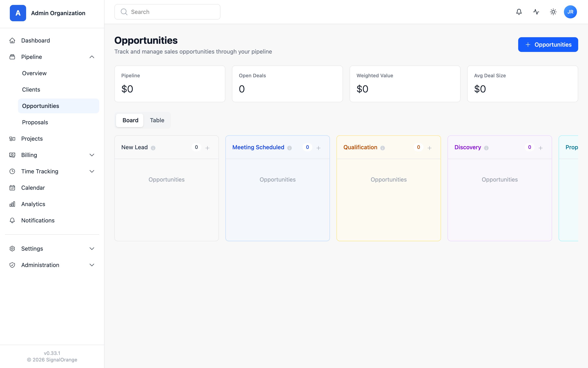The height and width of the screenshot is (368, 588).
Task: Click the Pipeline $0 stat card
Action: (x=170, y=84)
